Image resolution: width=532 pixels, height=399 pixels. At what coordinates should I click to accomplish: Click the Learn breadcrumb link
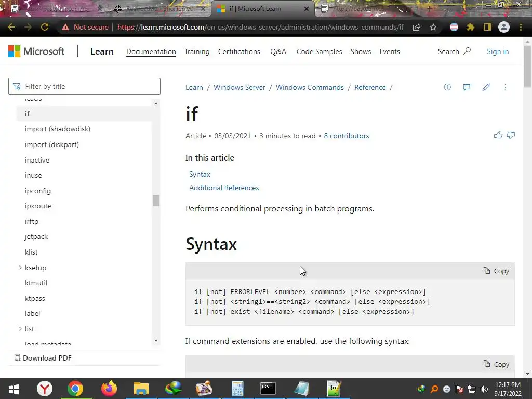(194, 87)
